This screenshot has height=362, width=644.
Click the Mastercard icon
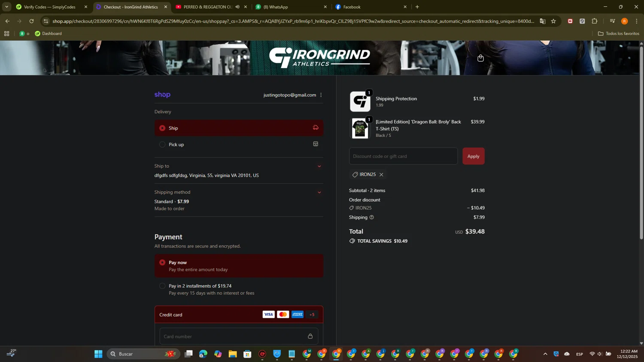pyautogui.click(x=283, y=314)
